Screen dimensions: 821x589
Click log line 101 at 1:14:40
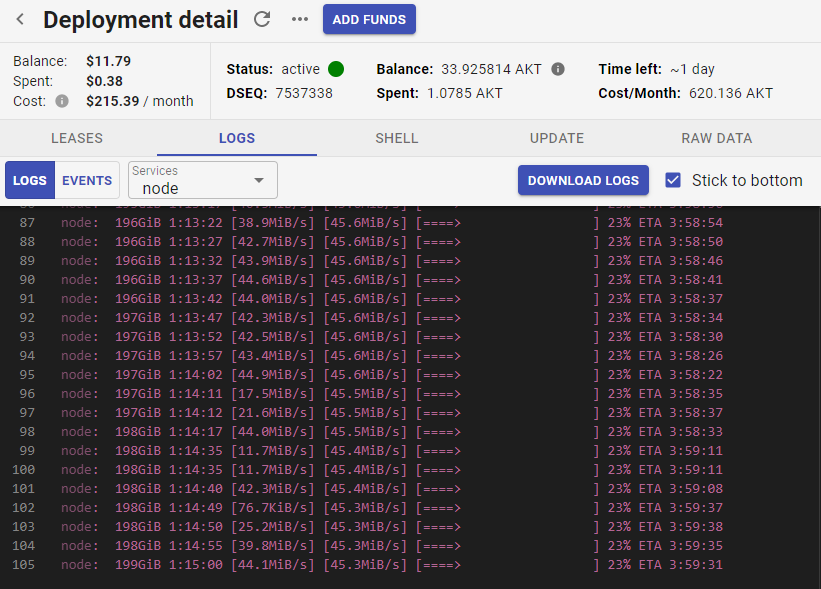(410, 489)
